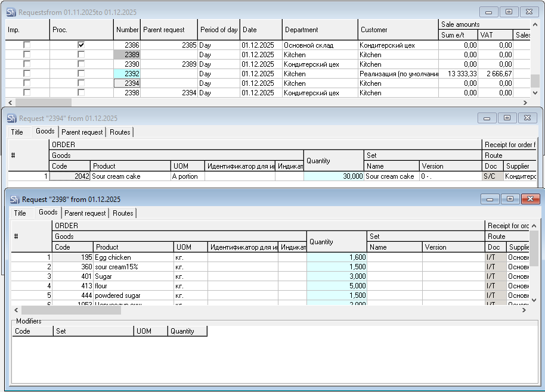Minimize the Request "2398" window
Image resolution: width=545 pixels, height=392 pixels.
(490, 199)
